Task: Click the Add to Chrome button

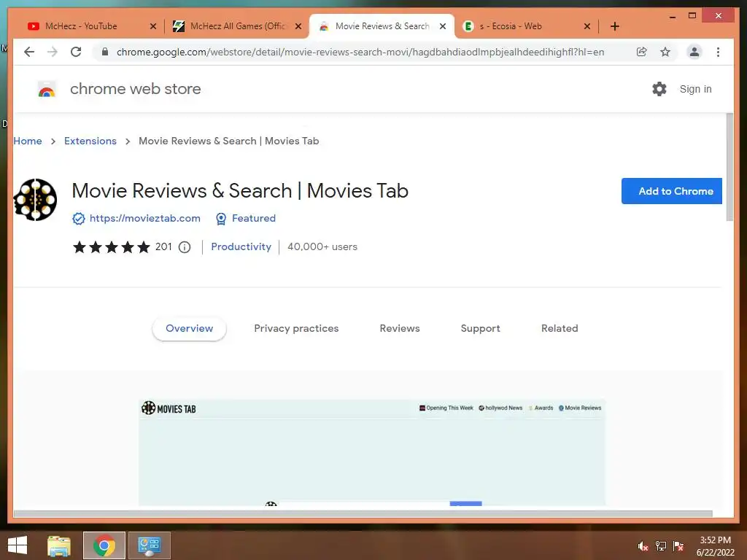Action: (x=671, y=191)
